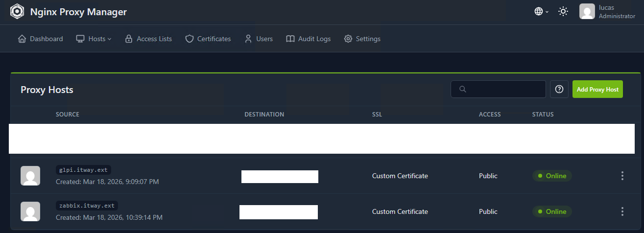This screenshot has width=644, height=233.
Task: Expand the Hosts navigation menu
Action: 94,39
